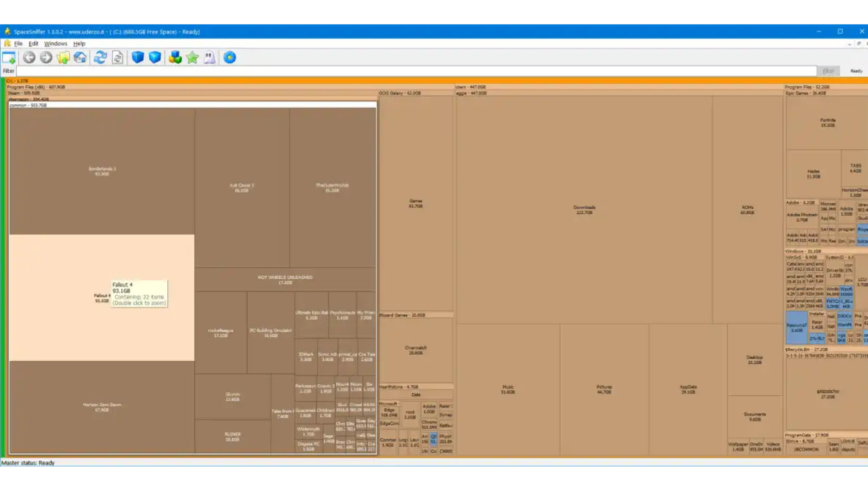The height and width of the screenshot is (488, 868).
Task: Open a new view window
Action: click(9, 58)
